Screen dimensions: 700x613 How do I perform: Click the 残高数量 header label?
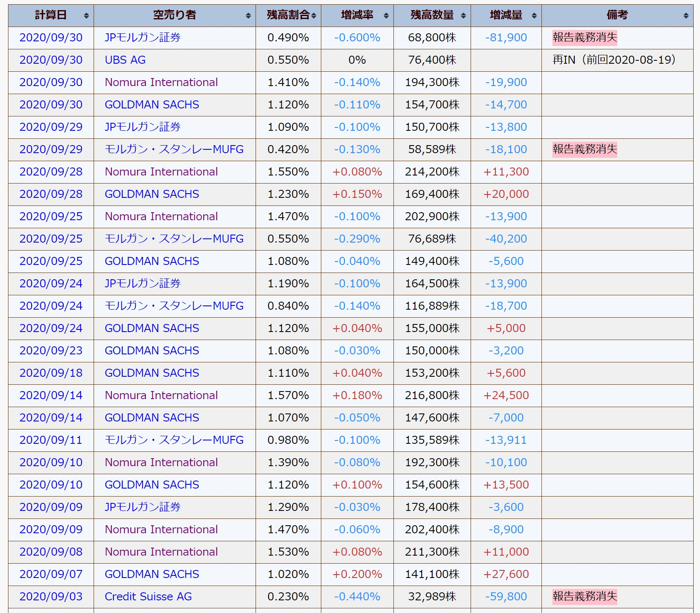tap(432, 15)
